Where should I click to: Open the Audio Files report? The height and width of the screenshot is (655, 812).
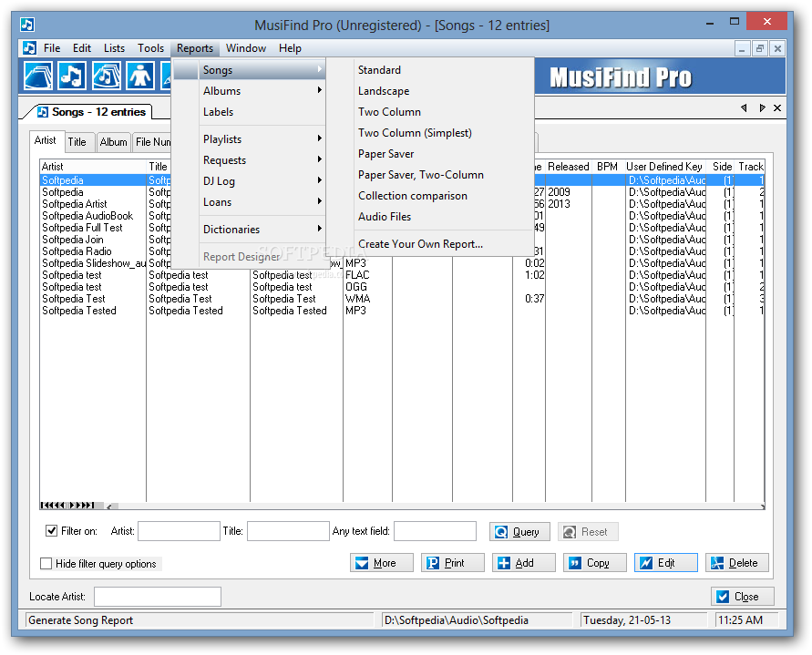click(x=385, y=217)
